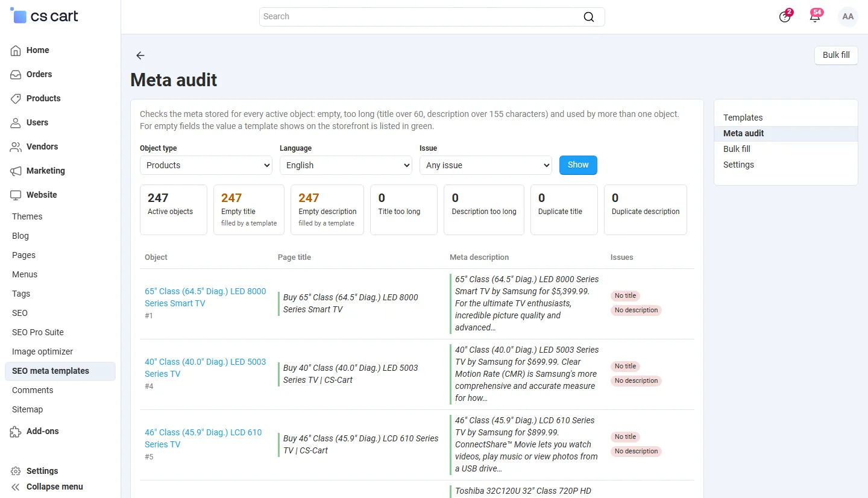Open Users via its person icon
The image size is (868, 498).
pyautogui.click(x=16, y=122)
